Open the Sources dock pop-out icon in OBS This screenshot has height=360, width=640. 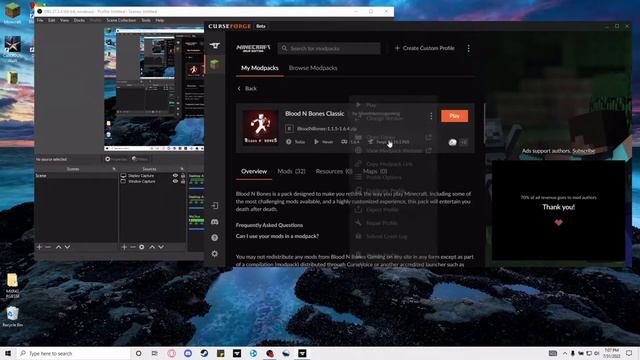[182, 169]
